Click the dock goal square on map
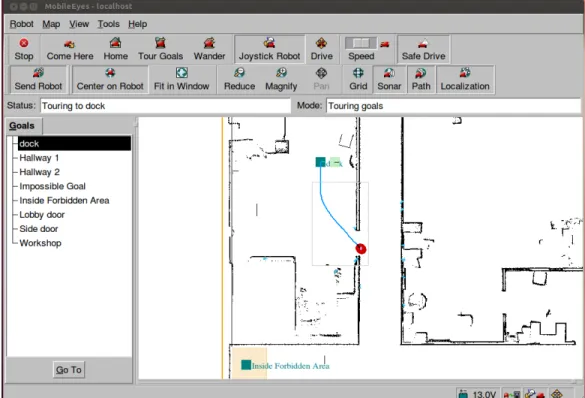The height and width of the screenshot is (398, 585). pos(320,162)
